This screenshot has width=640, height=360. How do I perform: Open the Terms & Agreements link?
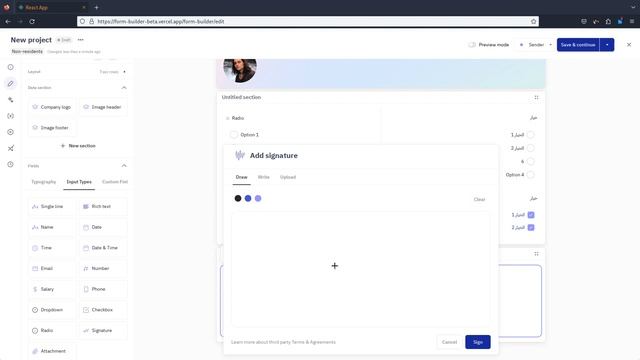click(313, 342)
